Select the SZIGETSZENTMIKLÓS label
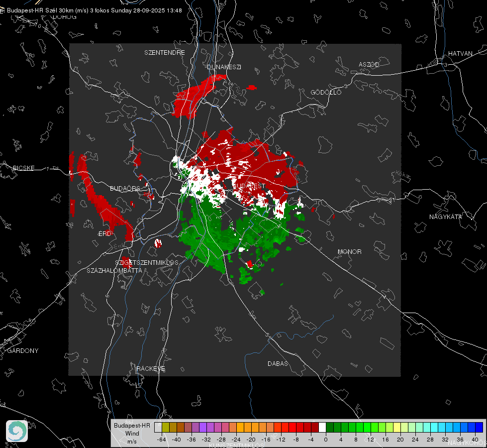 pyautogui.click(x=147, y=262)
